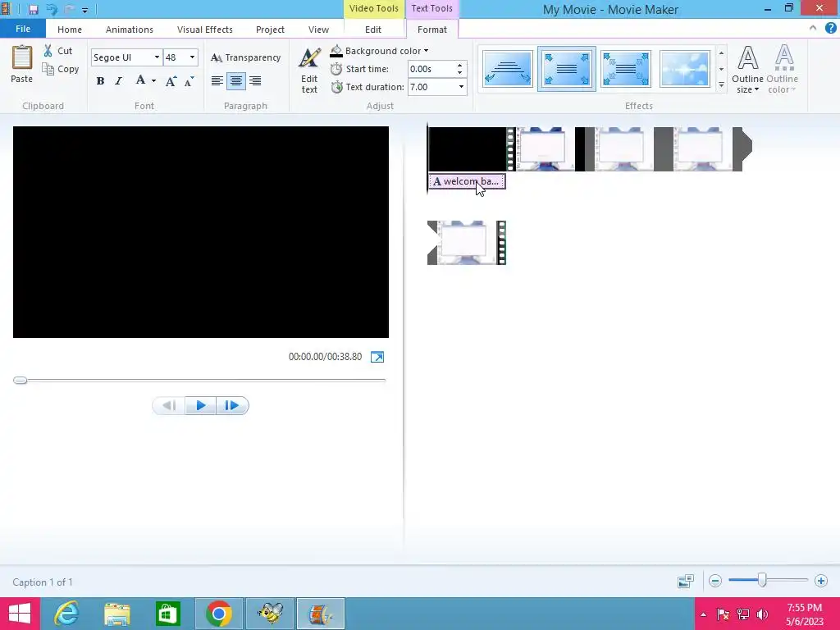Switch to the Home ribbon tab
This screenshot has width=840, height=630.
click(x=70, y=30)
